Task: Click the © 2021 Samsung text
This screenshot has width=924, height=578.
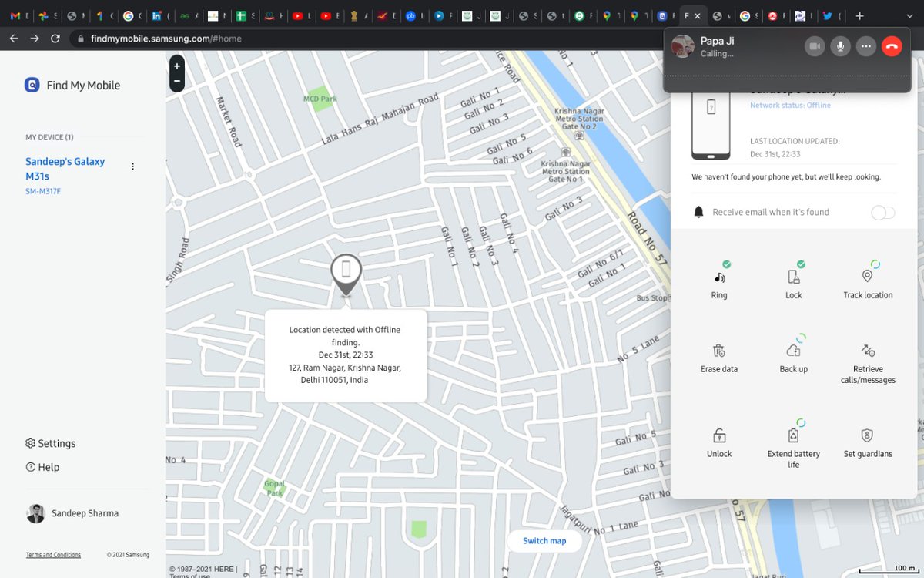Action: (128, 555)
